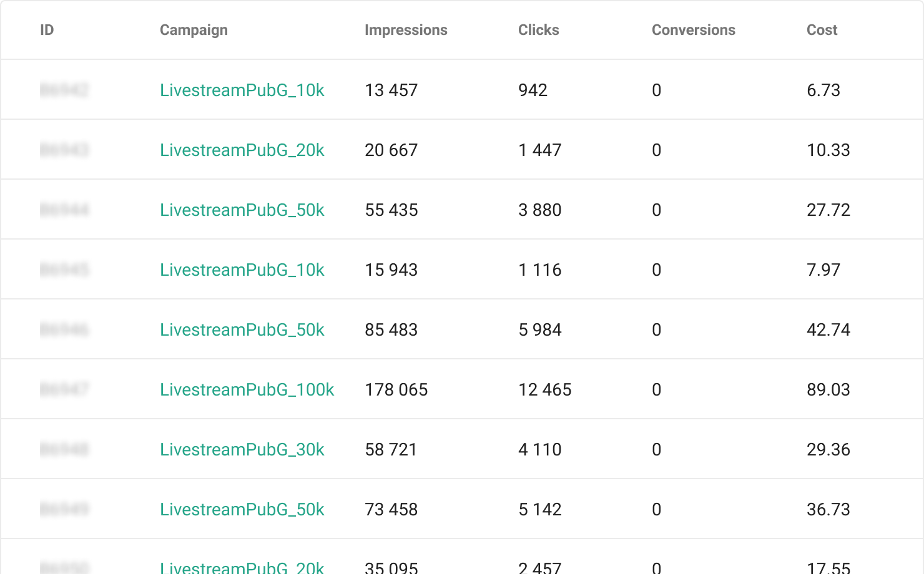Sort the table by Conversions header
Image resolution: width=924 pixels, height=574 pixels.
pyautogui.click(x=693, y=30)
